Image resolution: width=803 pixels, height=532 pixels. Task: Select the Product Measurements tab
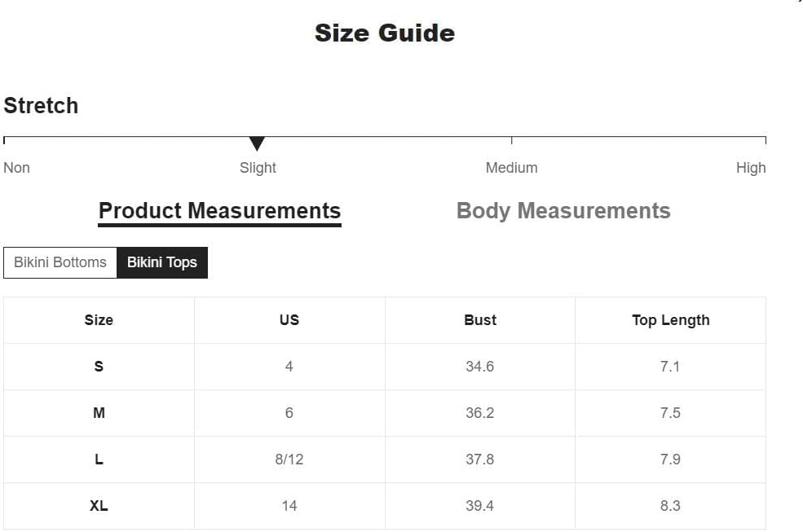[x=219, y=212]
